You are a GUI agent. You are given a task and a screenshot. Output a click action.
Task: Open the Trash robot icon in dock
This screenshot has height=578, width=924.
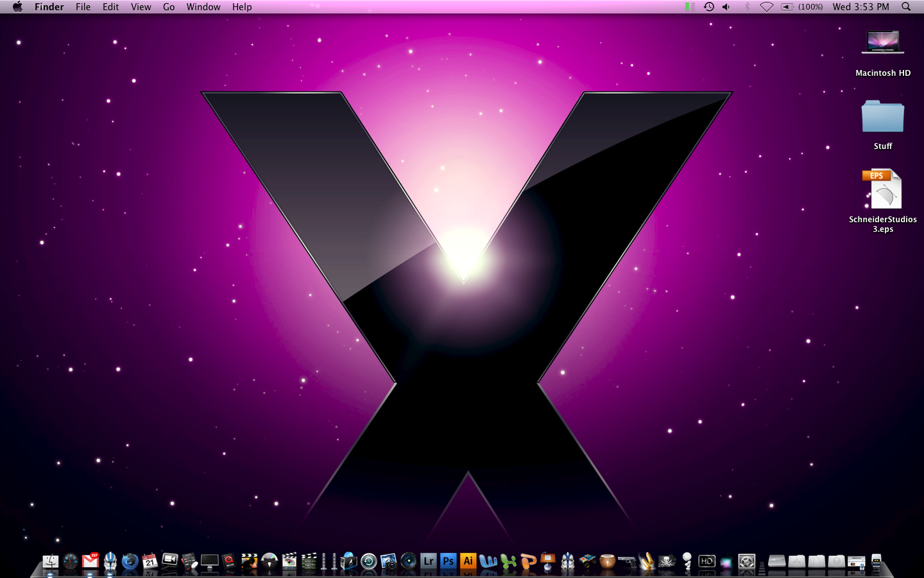point(876,561)
